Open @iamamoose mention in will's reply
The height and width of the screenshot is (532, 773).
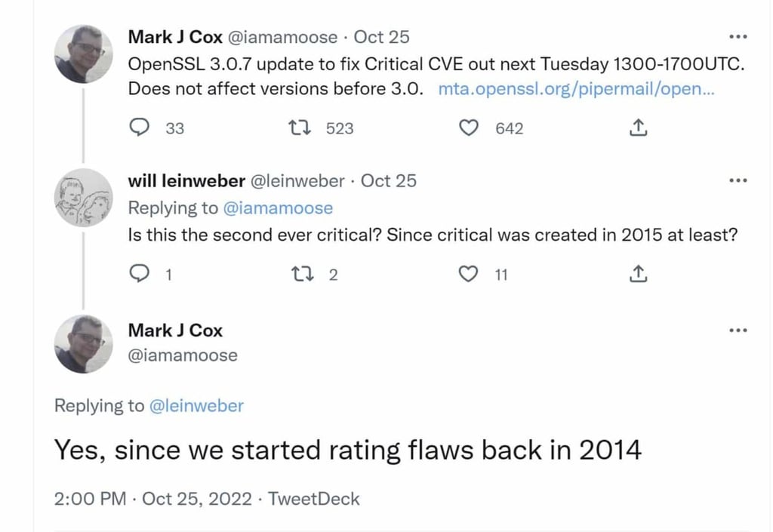pyautogui.click(x=278, y=208)
